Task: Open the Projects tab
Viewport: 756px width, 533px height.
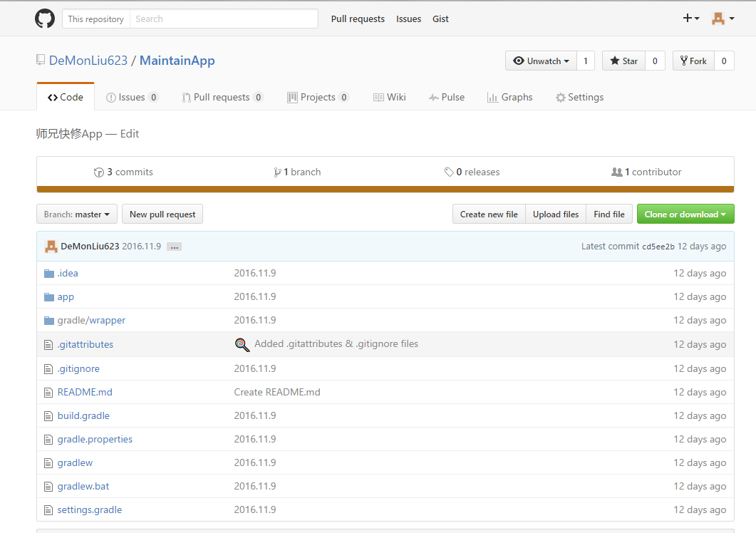Action: [319, 98]
